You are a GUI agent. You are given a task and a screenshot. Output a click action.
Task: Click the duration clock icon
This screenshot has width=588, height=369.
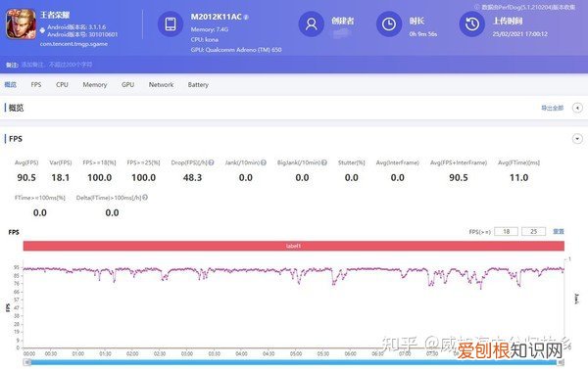(389, 23)
